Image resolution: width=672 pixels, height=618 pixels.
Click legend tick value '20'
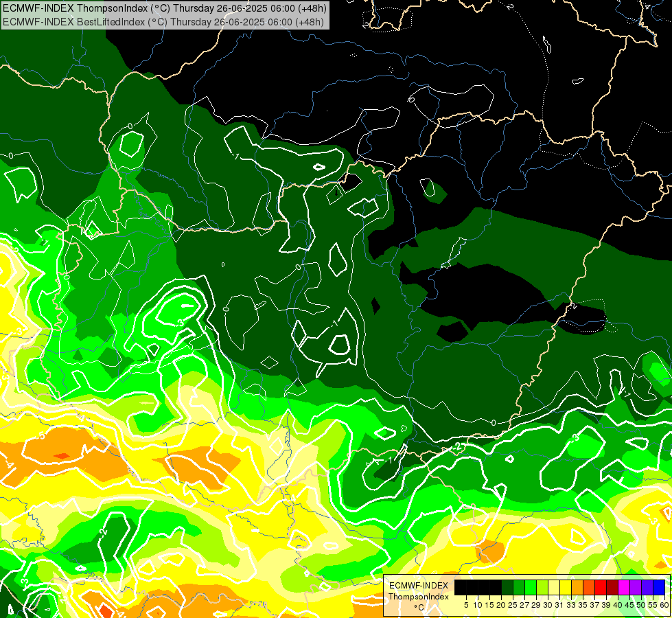coord(502,605)
